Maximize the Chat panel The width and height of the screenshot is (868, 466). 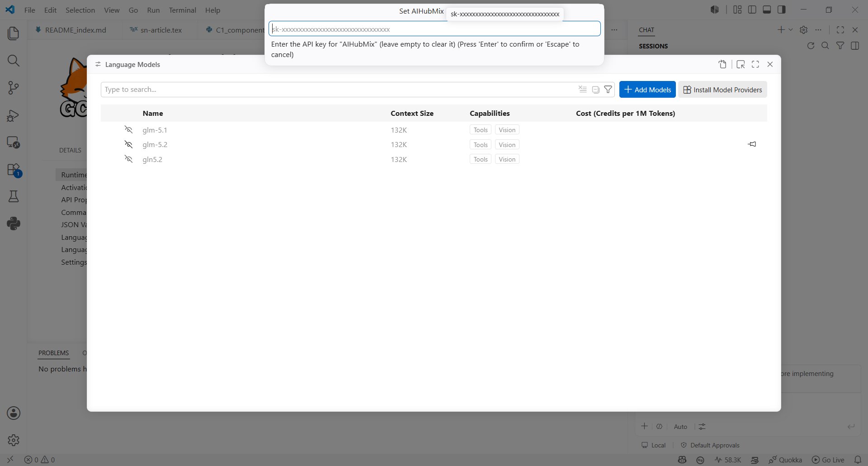click(x=840, y=30)
